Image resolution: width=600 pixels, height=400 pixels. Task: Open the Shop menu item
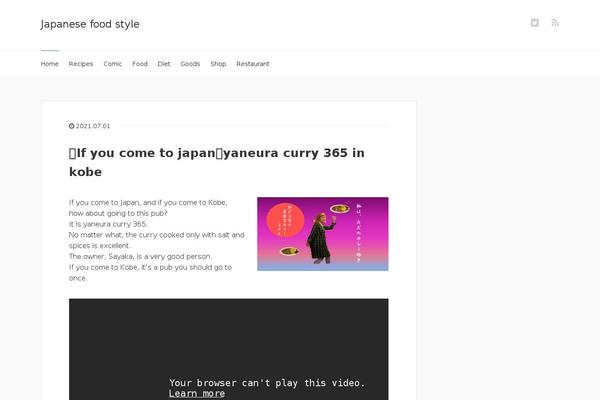pos(218,64)
